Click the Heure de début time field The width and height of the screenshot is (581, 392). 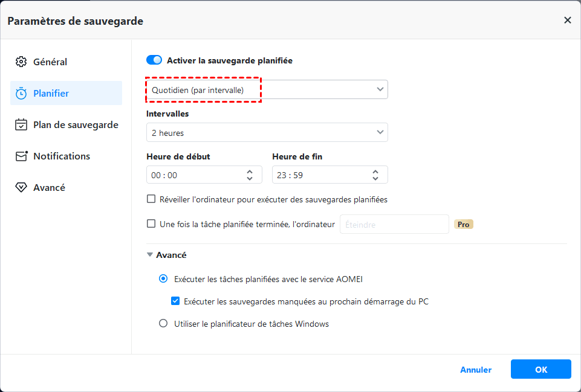(x=193, y=175)
